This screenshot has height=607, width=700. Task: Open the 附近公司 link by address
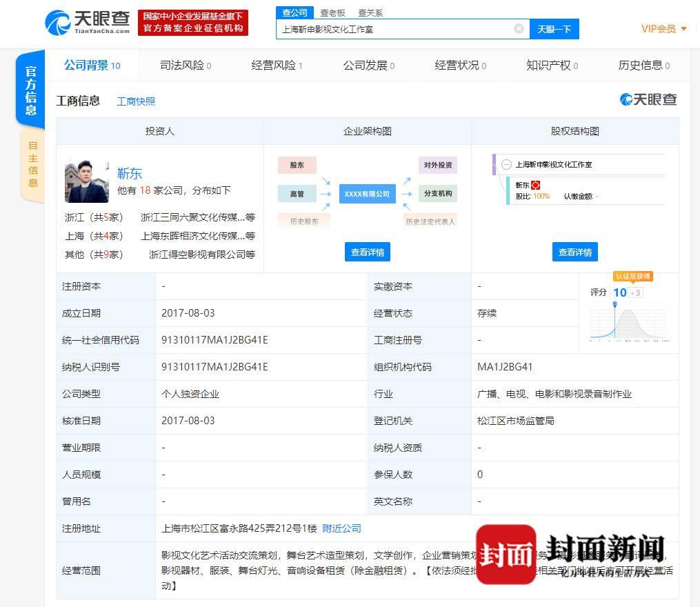[x=341, y=528]
